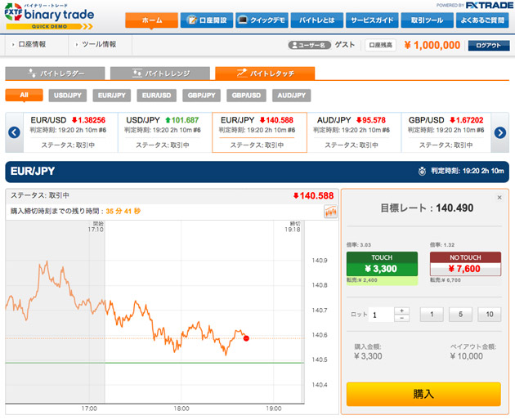
Task: Click the FXTF binary trade logo
Action: point(49,16)
